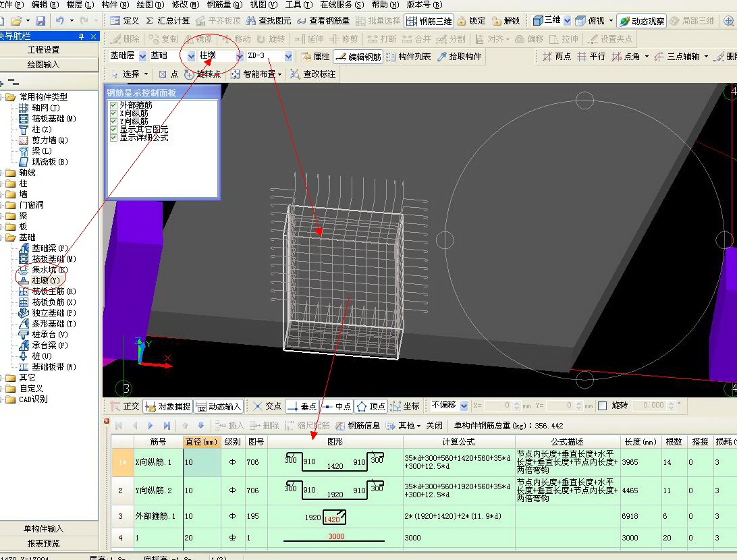Uncheck 外部箍筋 checkbox

(x=113, y=105)
